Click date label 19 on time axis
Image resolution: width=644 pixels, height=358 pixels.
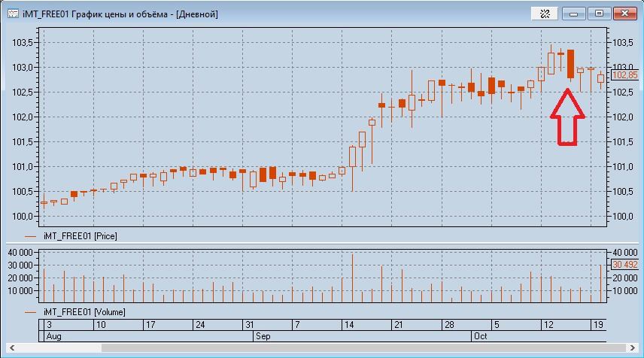[598, 325]
